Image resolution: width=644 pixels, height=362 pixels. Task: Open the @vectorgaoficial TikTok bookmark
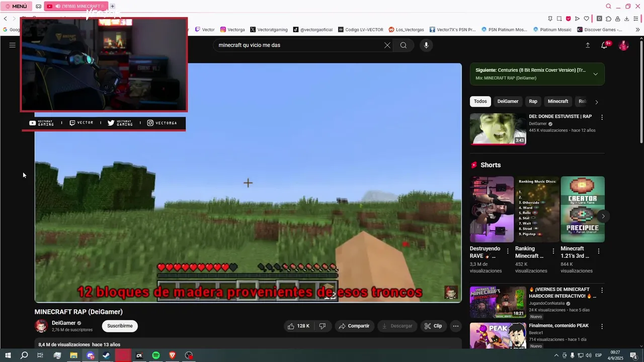[x=312, y=30]
